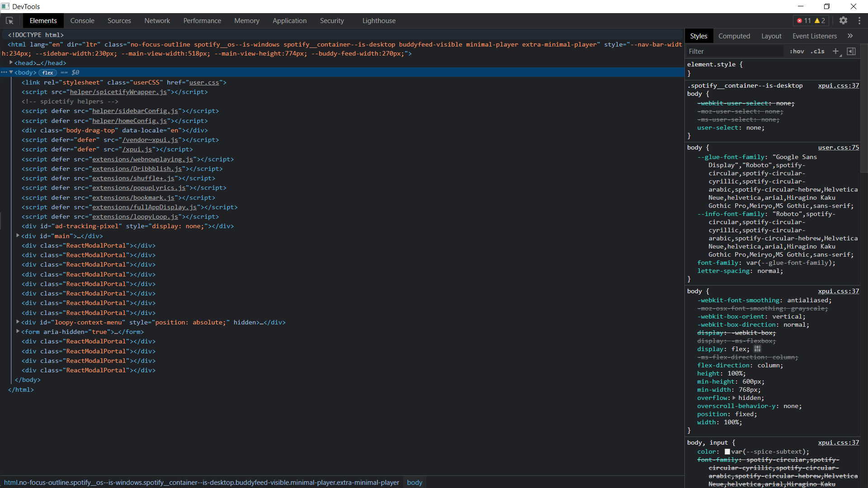Screen dimensions: 868x488
Task: Expand the head element
Action: [x=11, y=63]
